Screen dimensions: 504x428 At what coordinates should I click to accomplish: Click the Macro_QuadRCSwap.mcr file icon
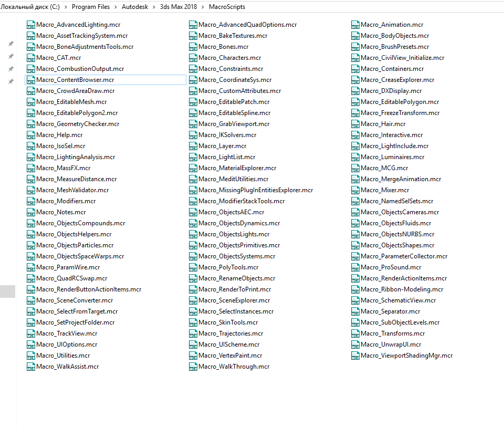tap(31, 278)
